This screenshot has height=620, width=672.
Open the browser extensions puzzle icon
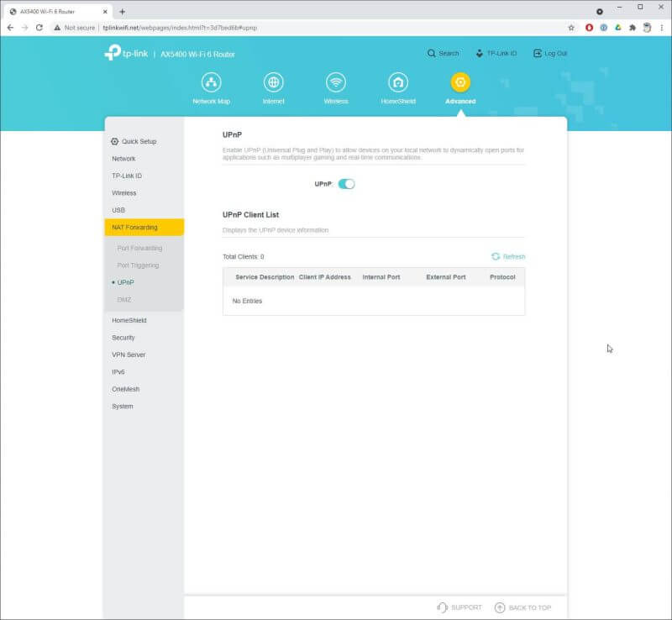(633, 28)
